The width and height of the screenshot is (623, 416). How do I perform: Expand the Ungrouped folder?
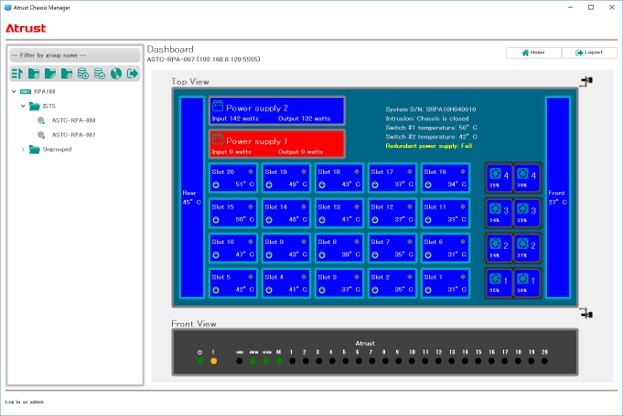24,149
